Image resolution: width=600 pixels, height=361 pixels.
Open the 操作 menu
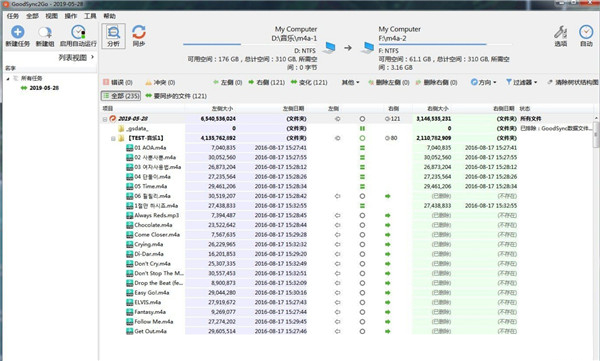[70, 16]
